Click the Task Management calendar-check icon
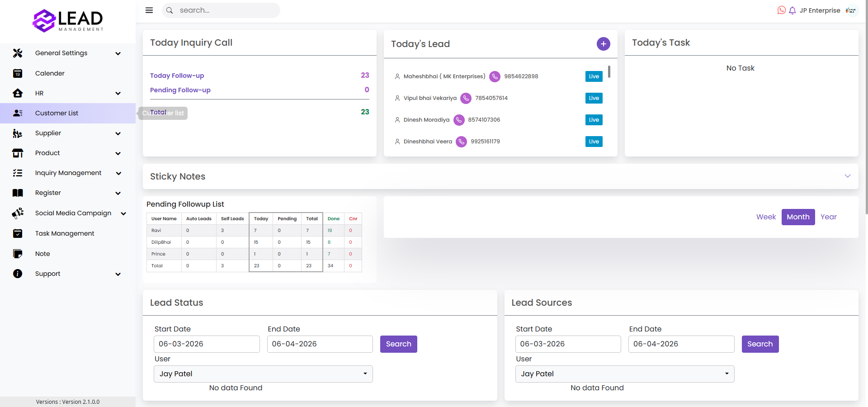Screen dimensions: 868x407 tap(18, 233)
